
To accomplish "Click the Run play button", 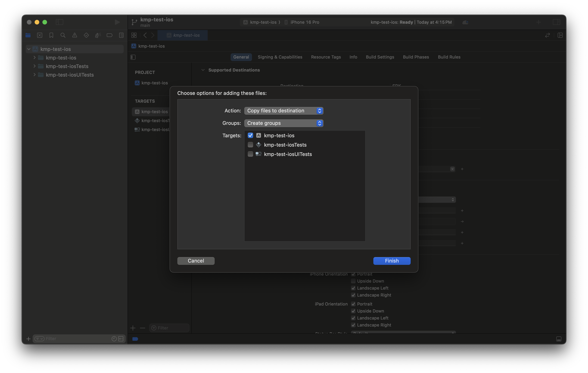I will pyautogui.click(x=117, y=22).
